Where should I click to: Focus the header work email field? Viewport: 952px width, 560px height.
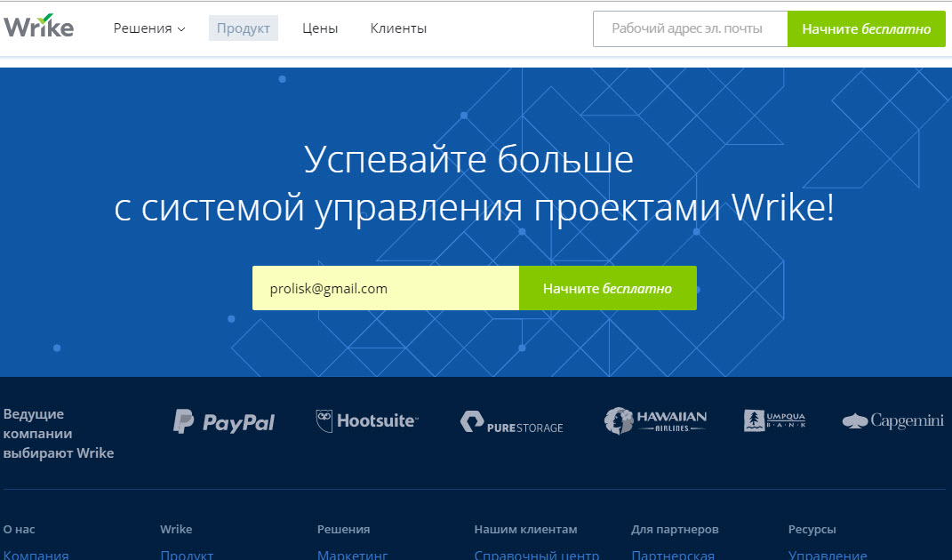691,28
